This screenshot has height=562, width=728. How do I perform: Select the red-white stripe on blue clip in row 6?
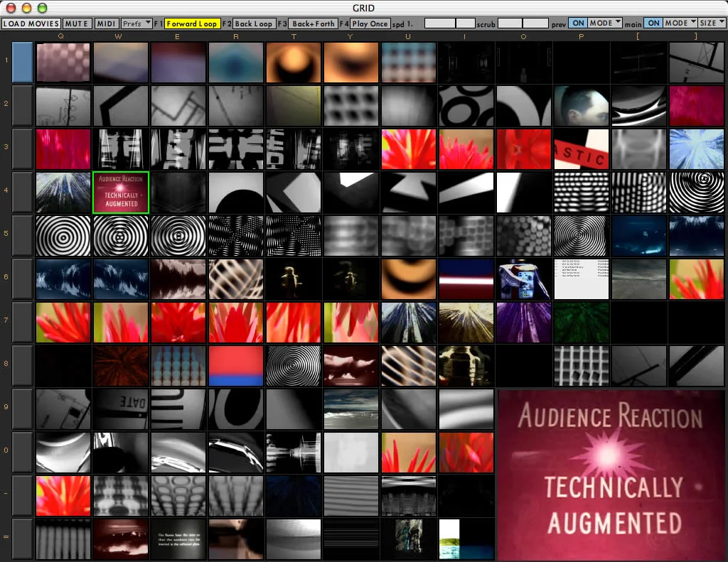[466, 279]
